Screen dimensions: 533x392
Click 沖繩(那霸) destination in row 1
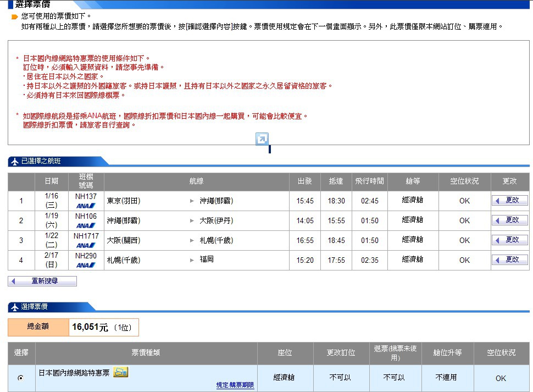click(216, 201)
